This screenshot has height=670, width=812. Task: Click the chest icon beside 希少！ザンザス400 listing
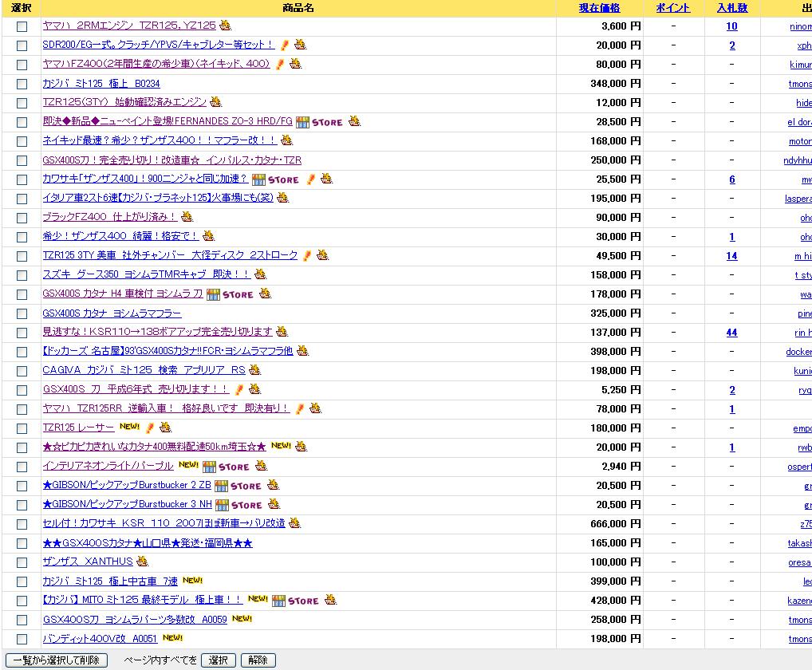click(209, 235)
